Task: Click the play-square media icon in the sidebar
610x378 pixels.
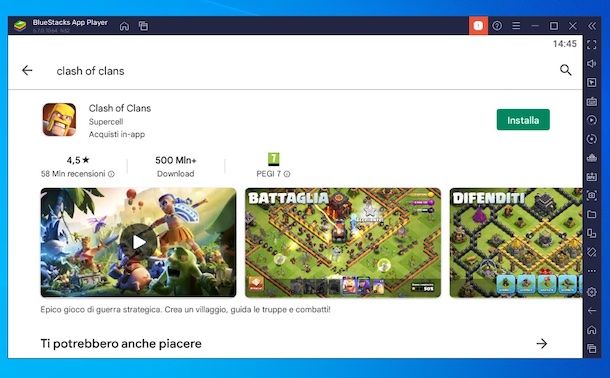Action: tap(592, 82)
